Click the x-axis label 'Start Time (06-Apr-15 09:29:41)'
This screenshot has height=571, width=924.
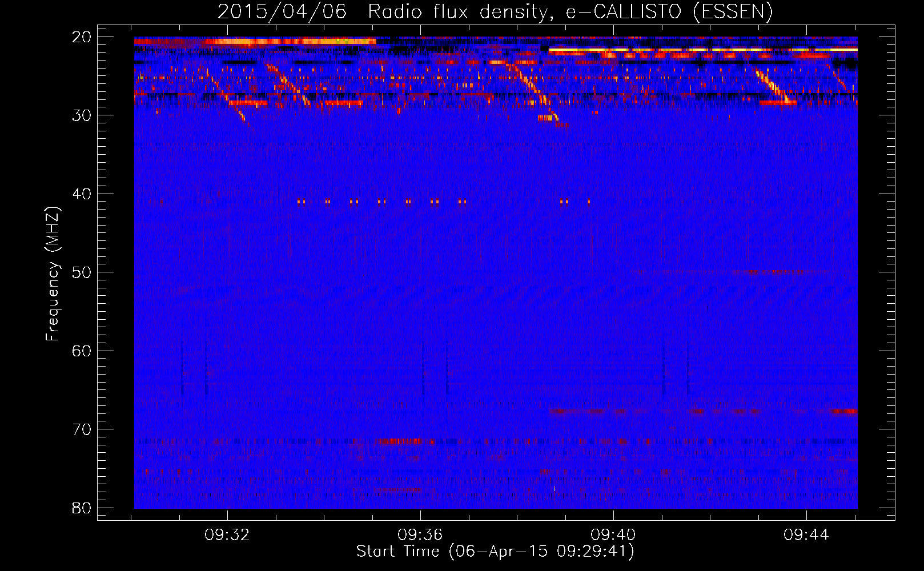pyautogui.click(x=495, y=552)
